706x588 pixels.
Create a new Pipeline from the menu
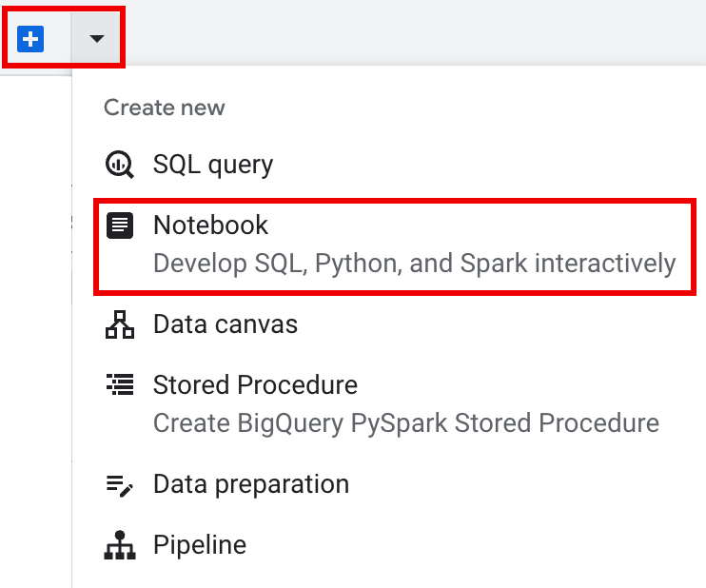tap(200, 545)
